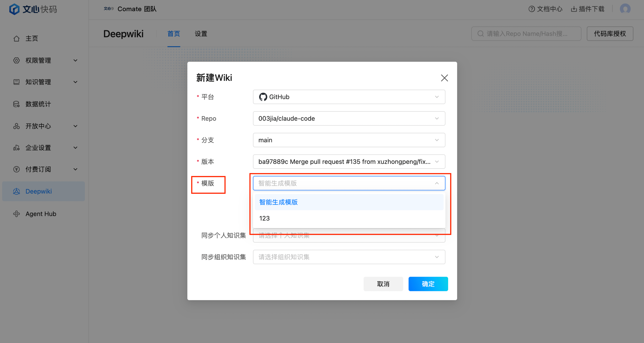Click the Deepwiki page title

(x=123, y=34)
